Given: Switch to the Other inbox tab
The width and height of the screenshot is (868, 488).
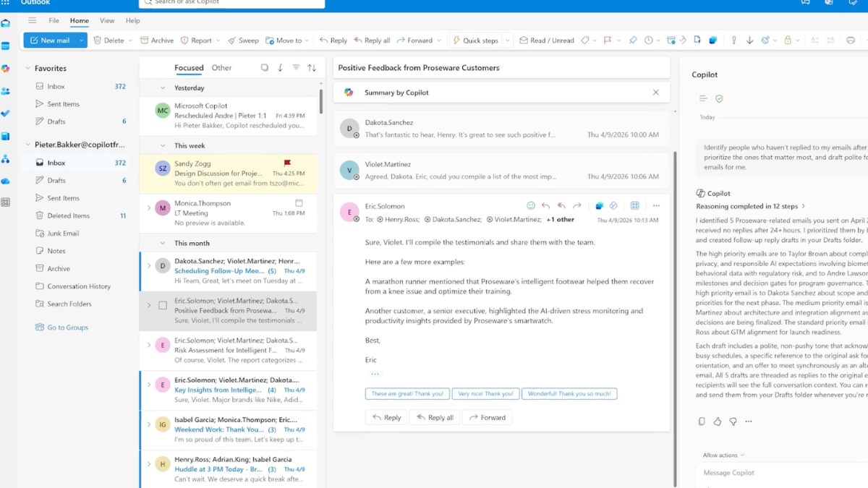Looking at the screenshot, I should (x=221, y=68).
